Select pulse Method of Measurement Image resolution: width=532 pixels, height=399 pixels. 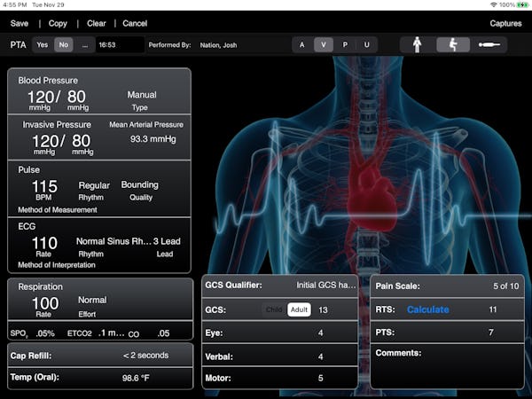pos(58,210)
